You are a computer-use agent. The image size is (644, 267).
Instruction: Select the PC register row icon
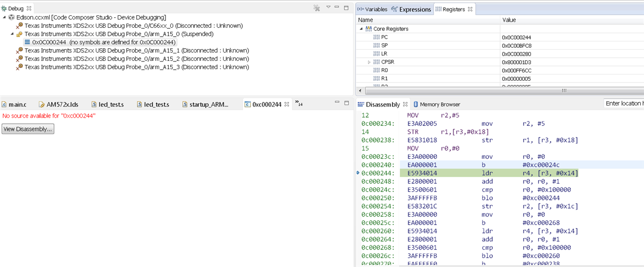pyautogui.click(x=376, y=37)
